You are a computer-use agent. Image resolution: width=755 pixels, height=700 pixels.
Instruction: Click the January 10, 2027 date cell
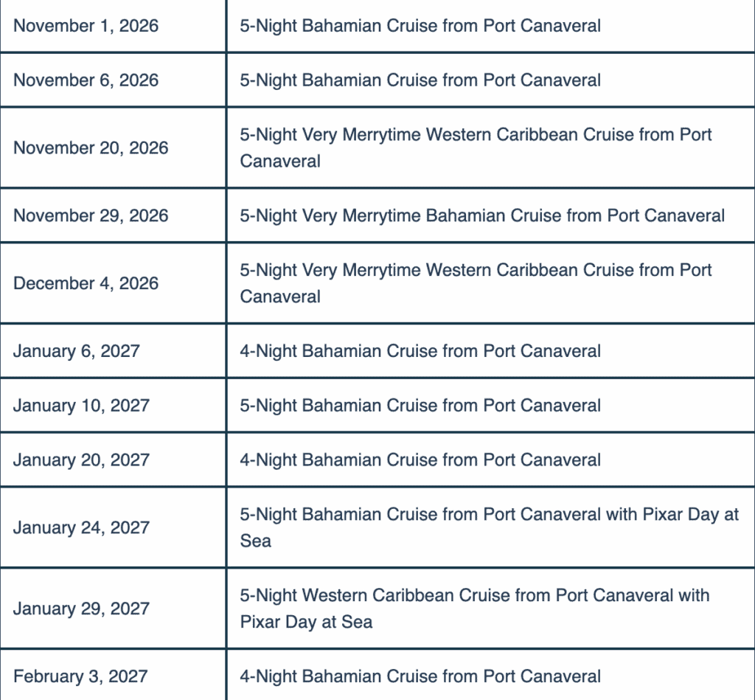(x=81, y=406)
